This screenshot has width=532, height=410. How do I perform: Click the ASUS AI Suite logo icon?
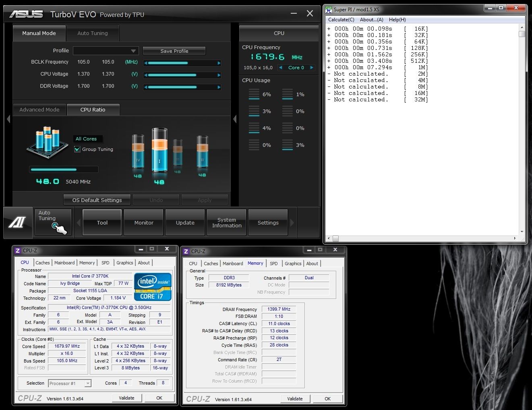point(18,223)
